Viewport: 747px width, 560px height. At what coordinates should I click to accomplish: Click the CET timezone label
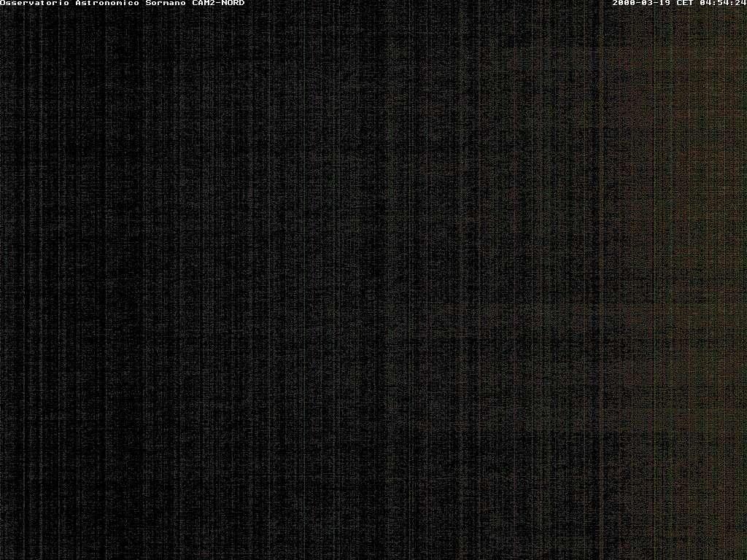[686, 4]
